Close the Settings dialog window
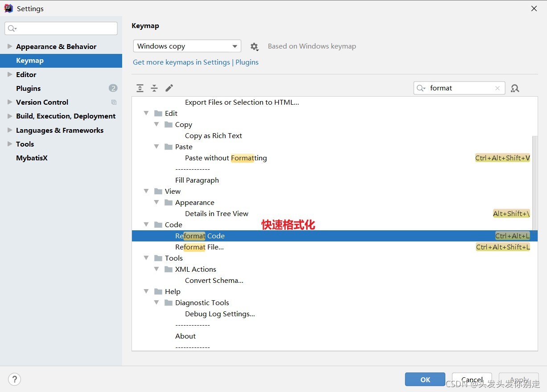Screen dimensions: 547x392 [x=534, y=8]
